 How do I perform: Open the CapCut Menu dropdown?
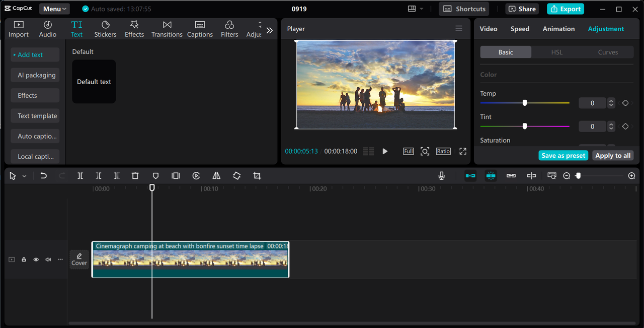pyautogui.click(x=54, y=9)
